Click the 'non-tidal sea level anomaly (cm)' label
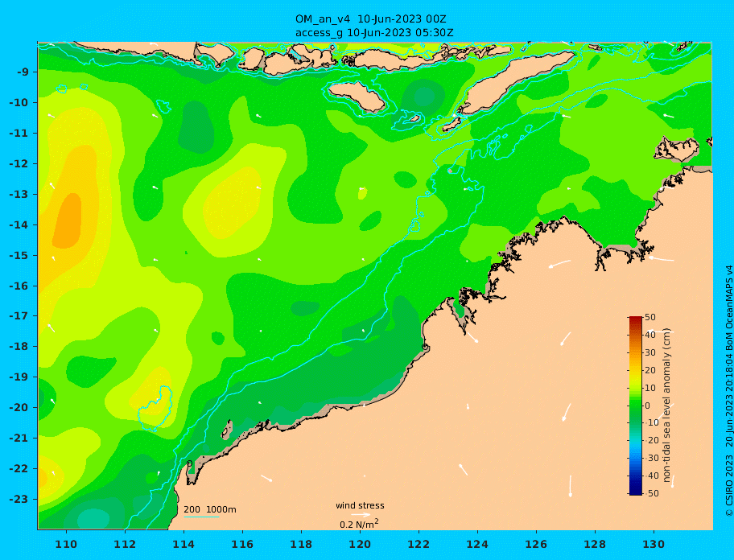Image resolution: width=734 pixels, height=560 pixels. [x=666, y=406]
